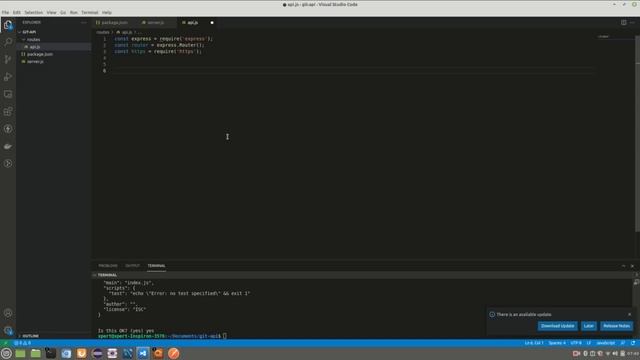This screenshot has height=360, width=640.
Task: Click the routes breadcrumb segment
Action: [x=103, y=32]
